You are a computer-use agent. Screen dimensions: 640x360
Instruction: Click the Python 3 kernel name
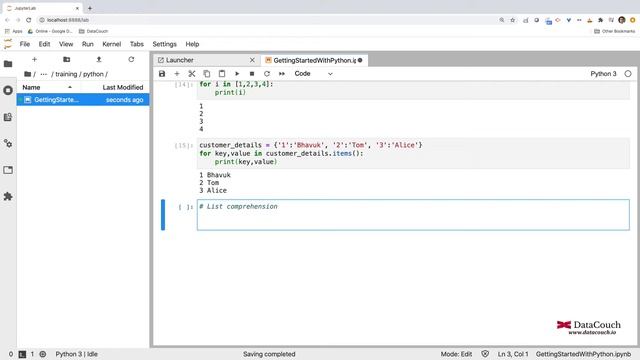tap(603, 74)
